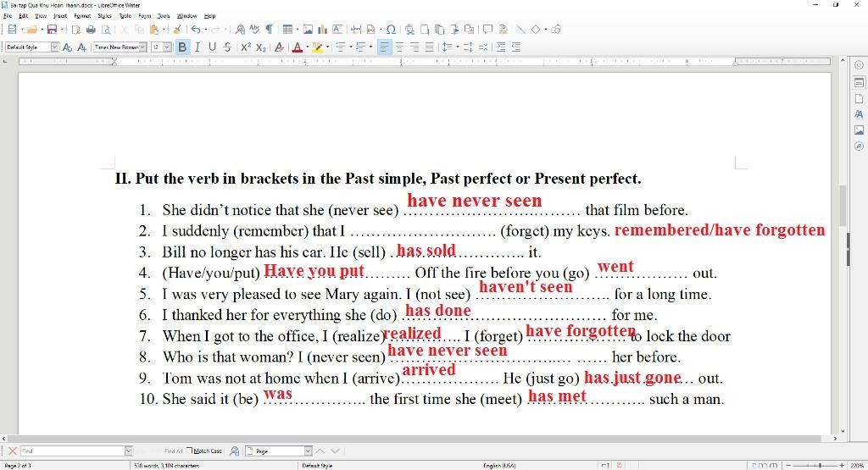This screenshot has height=470, width=868.
Task: Open the File menu
Action: [x=8, y=16]
